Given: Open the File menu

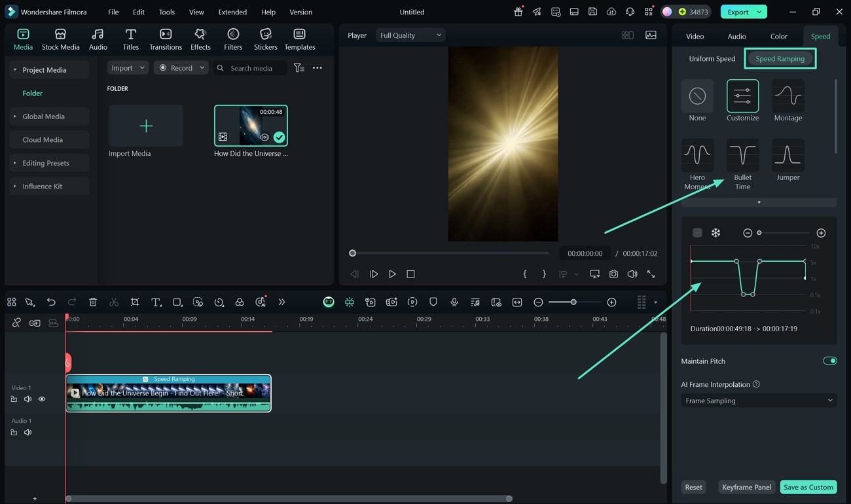Looking at the screenshot, I should pyautogui.click(x=113, y=12).
